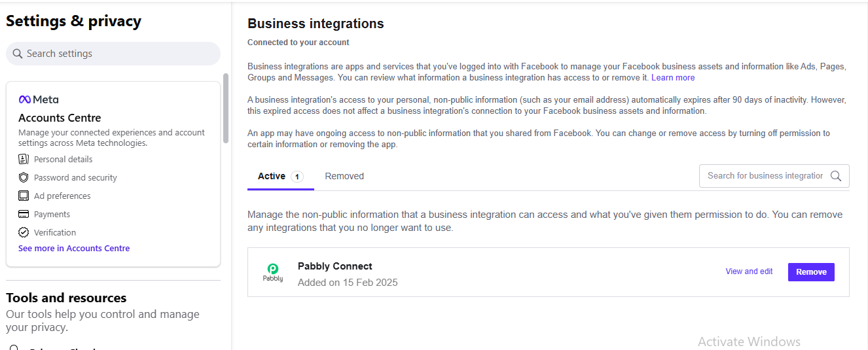Click the "Connected to your account" subtitle
The width and height of the screenshot is (868, 350).
[298, 43]
